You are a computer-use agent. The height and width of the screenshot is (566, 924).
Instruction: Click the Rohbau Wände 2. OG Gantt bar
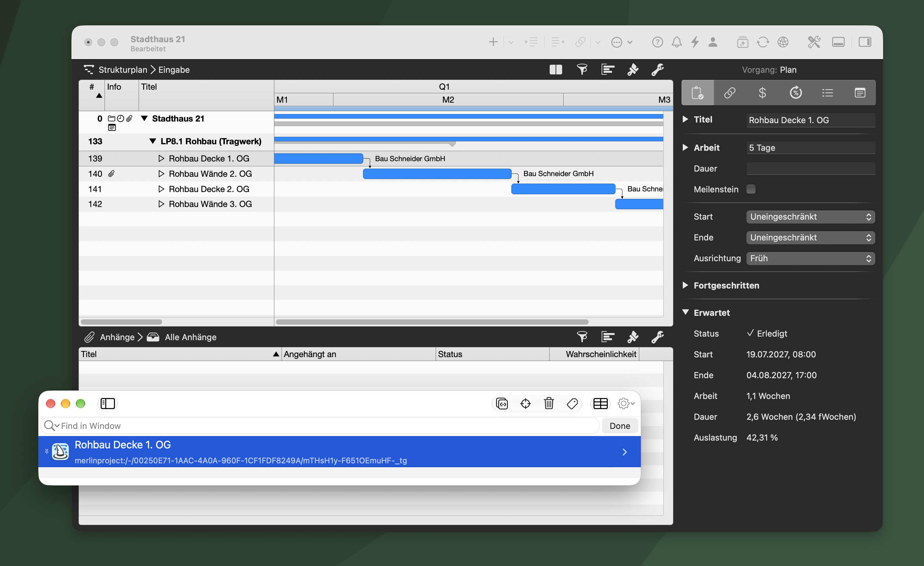point(437,174)
